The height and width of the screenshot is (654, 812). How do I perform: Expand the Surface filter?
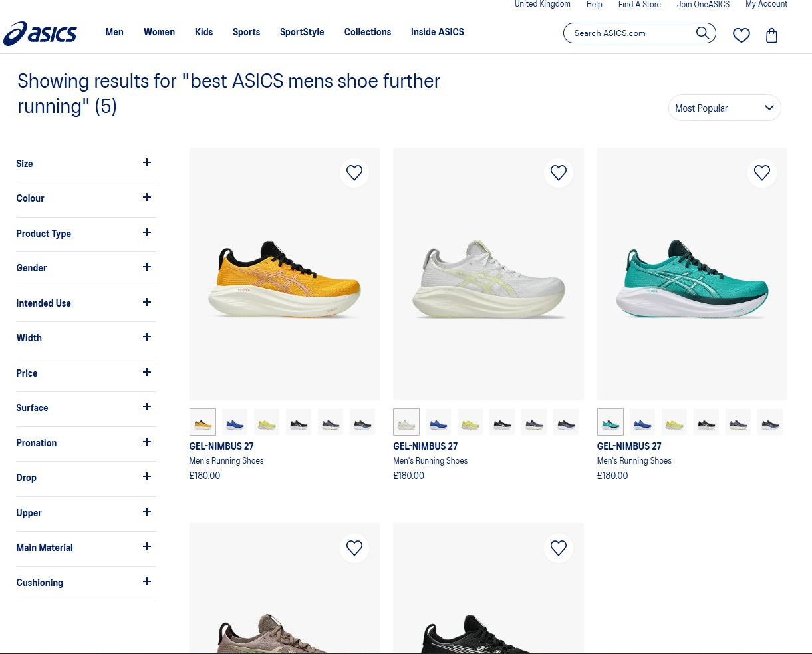coord(86,408)
